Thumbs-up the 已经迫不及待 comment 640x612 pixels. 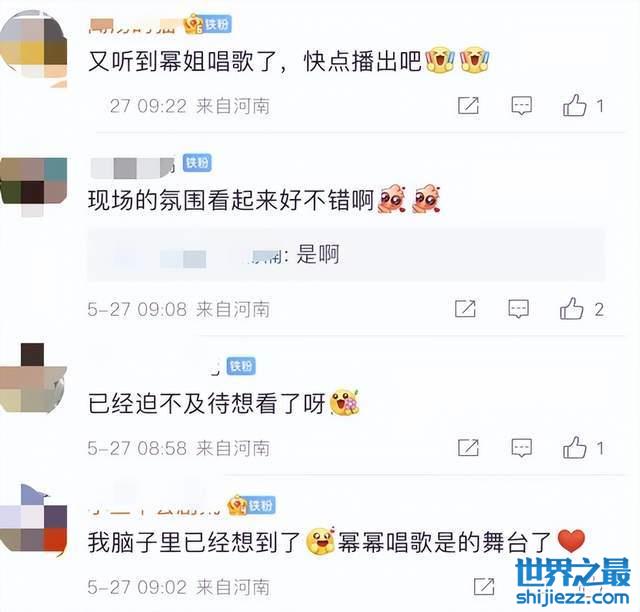[x=575, y=447]
